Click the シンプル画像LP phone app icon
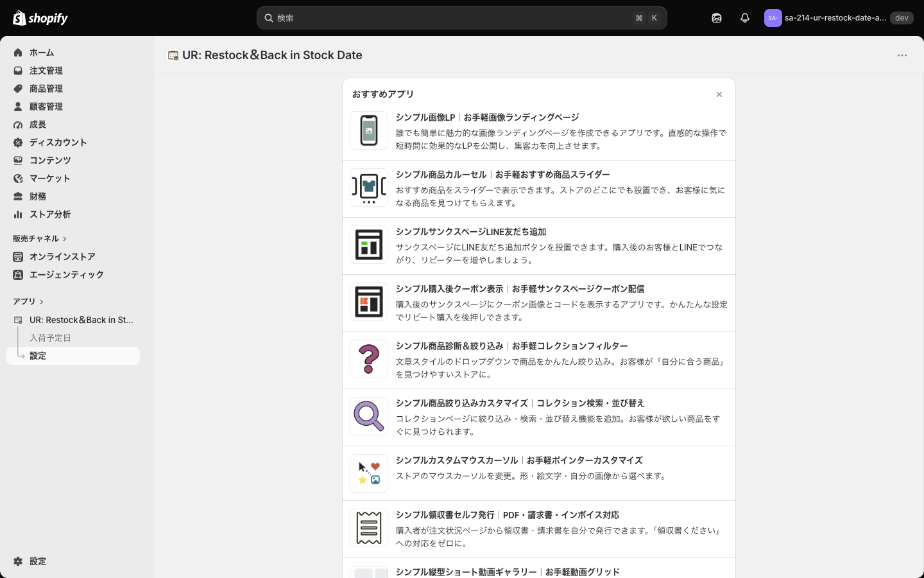924x578 pixels. click(x=369, y=130)
